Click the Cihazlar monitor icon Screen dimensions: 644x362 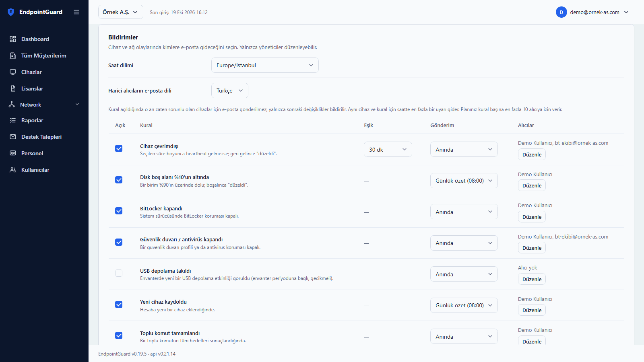click(13, 72)
